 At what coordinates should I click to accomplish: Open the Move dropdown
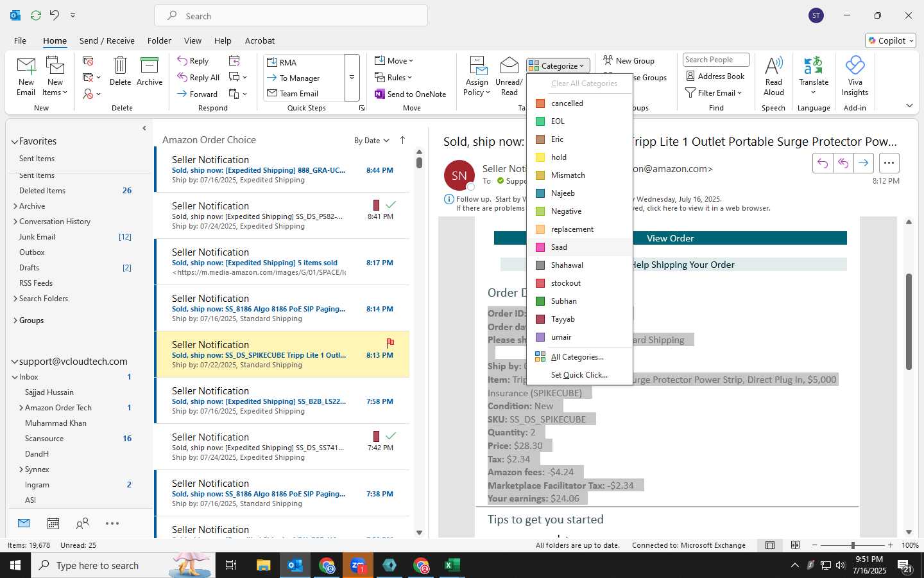[x=394, y=60]
